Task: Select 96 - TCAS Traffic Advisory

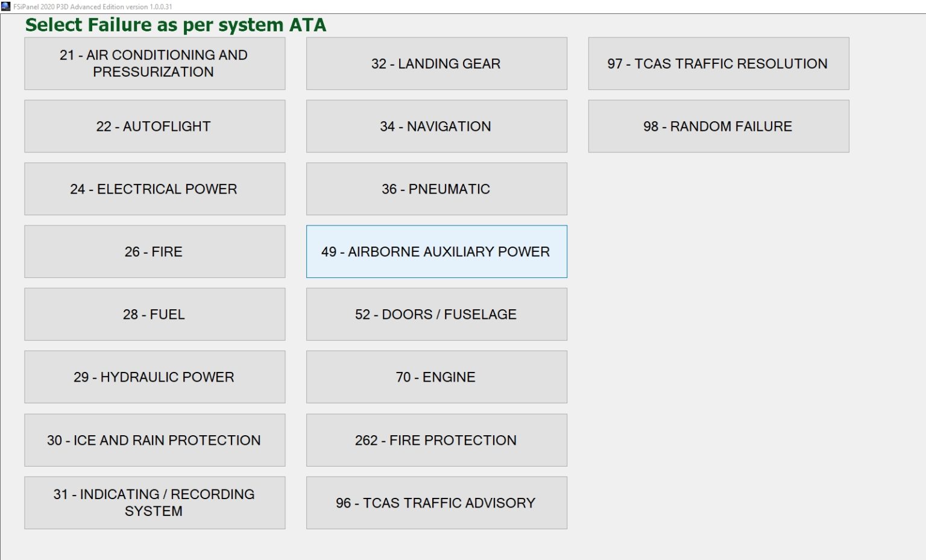Action: tap(436, 503)
